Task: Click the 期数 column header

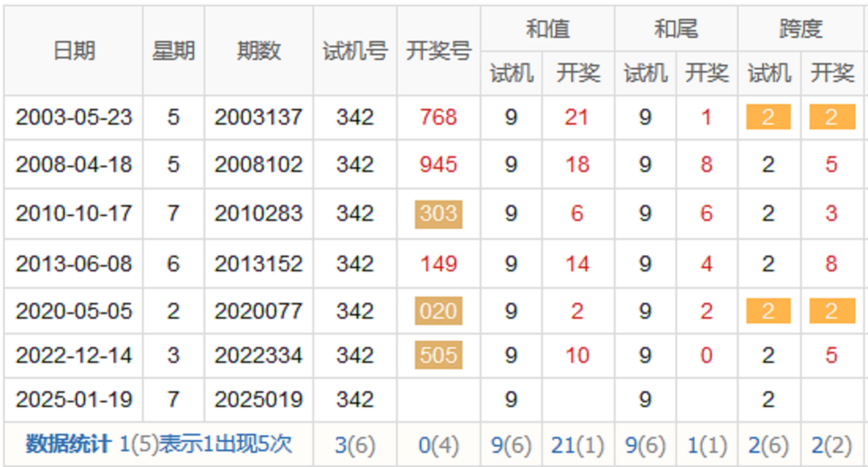Action: tap(259, 52)
